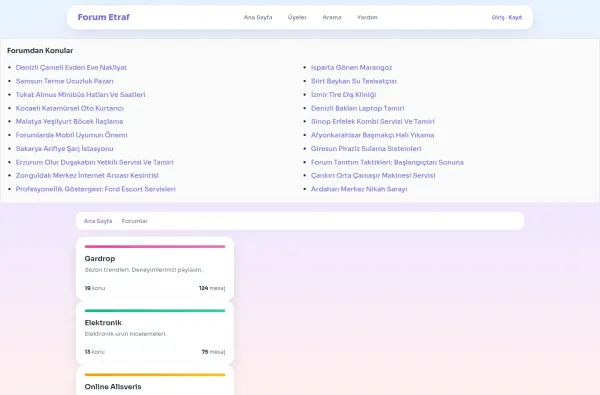Open topic Forumlarda Mobil Uyumun Önemi
The height and width of the screenshot is (395, 600).
[72, 135]
